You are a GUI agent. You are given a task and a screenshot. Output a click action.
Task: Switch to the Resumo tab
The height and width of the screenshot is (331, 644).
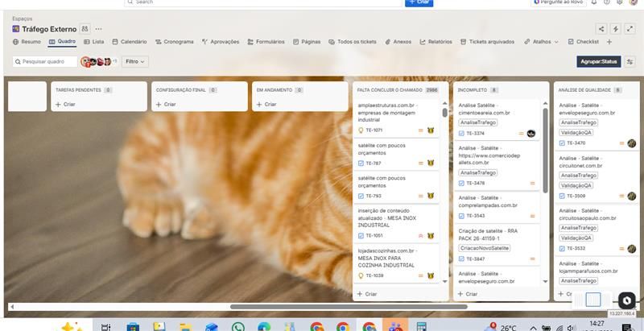coord(27,42)
